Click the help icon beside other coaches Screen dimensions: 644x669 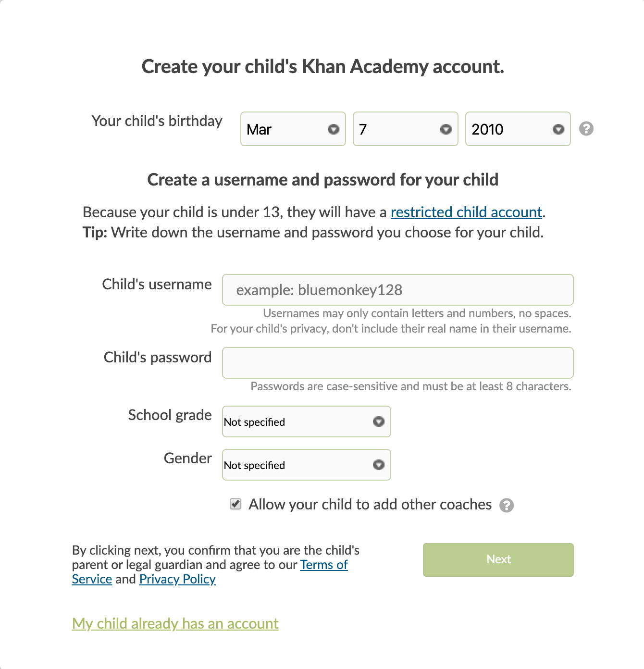click(x=506, y=505)
